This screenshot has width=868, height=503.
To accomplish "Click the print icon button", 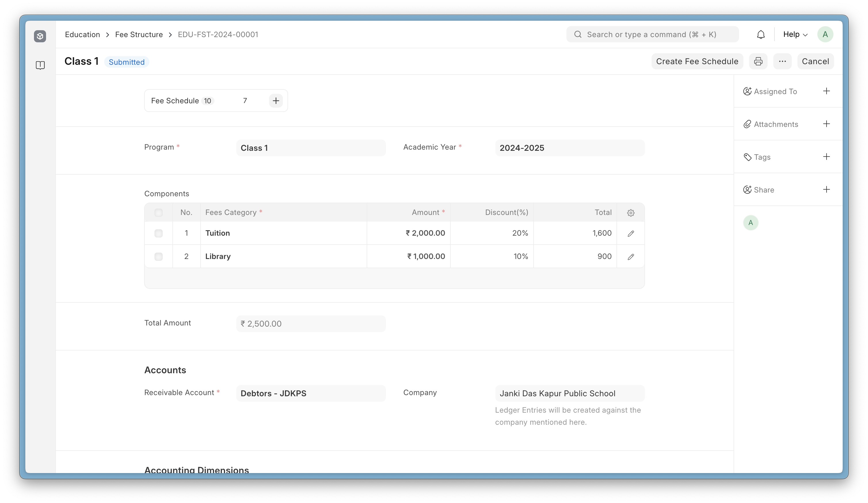I will 758,61.
